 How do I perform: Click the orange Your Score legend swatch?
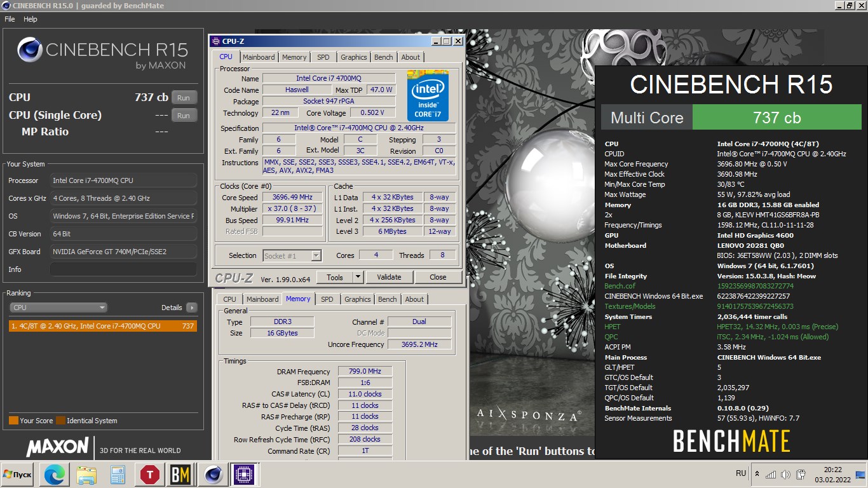pyautogui.click(x=13, y=421)
